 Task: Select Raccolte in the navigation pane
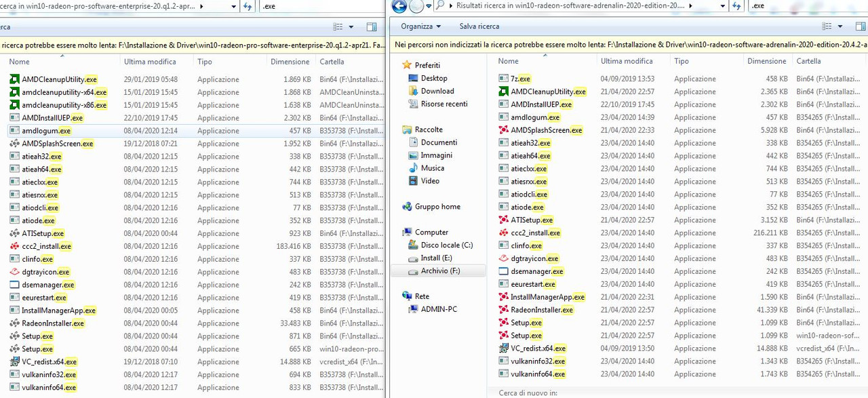pos(422,130)
